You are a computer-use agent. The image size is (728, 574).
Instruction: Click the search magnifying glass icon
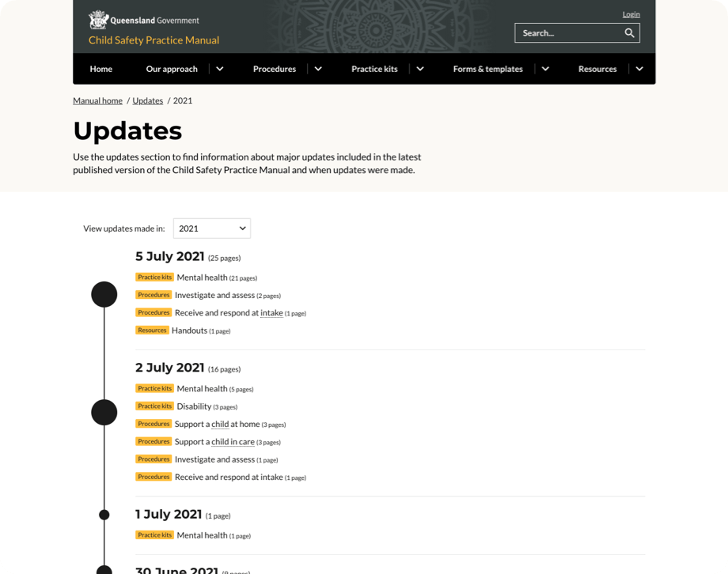(x=629, y=32)
